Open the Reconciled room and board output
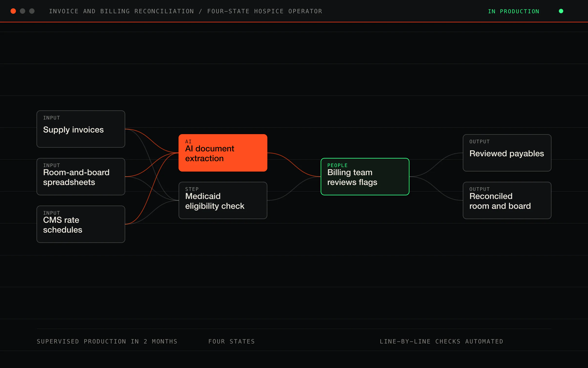 507,200
